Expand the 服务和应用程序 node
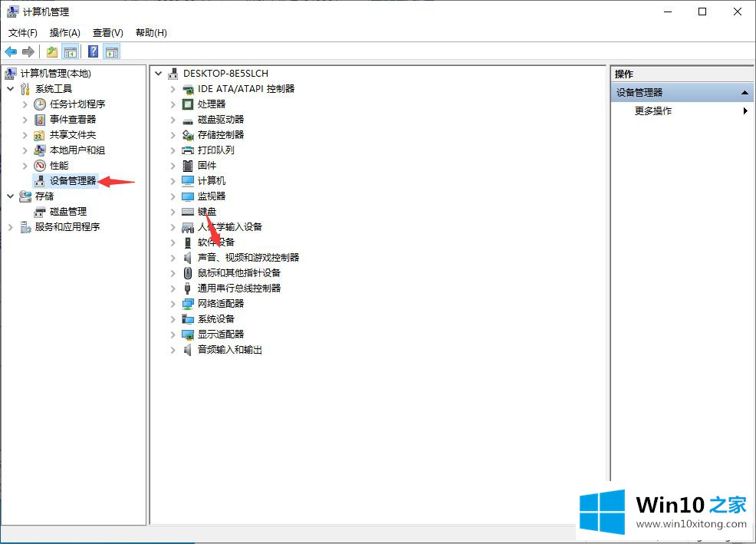The width and height of the screenshot is (756, 544). [x=11, y=227]
